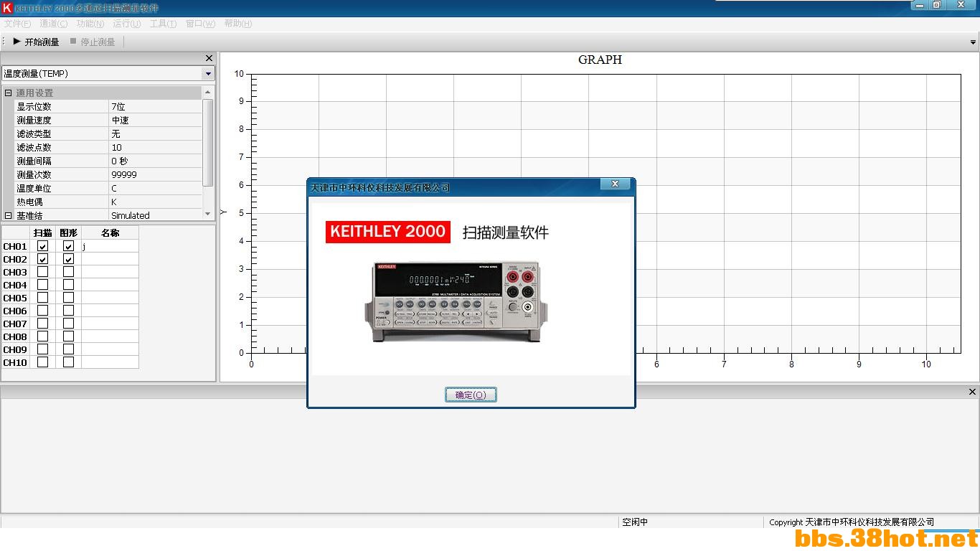Click the empty name cell for CH02
The height and width of the screenshot is (551, 980).
(x=110, y=259)
